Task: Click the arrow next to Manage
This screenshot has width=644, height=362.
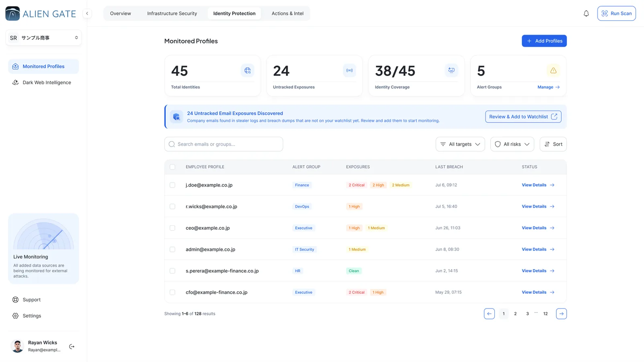Action: [x=557, y=87]
